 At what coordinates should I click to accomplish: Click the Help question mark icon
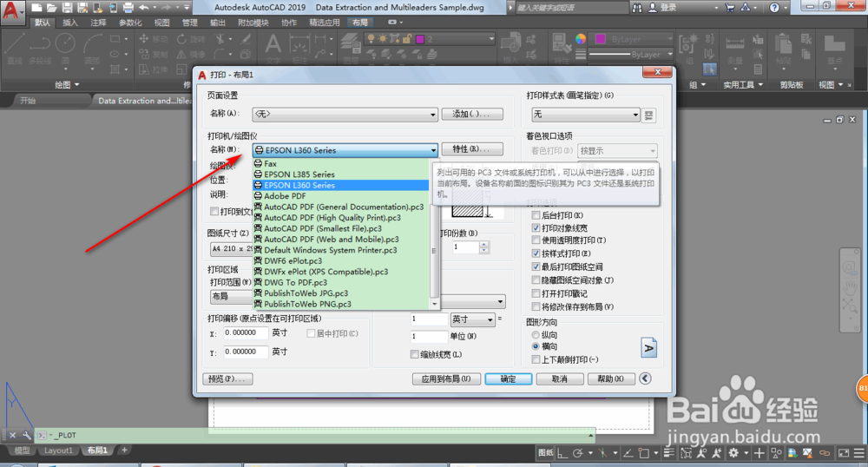(x=774, y=8)
